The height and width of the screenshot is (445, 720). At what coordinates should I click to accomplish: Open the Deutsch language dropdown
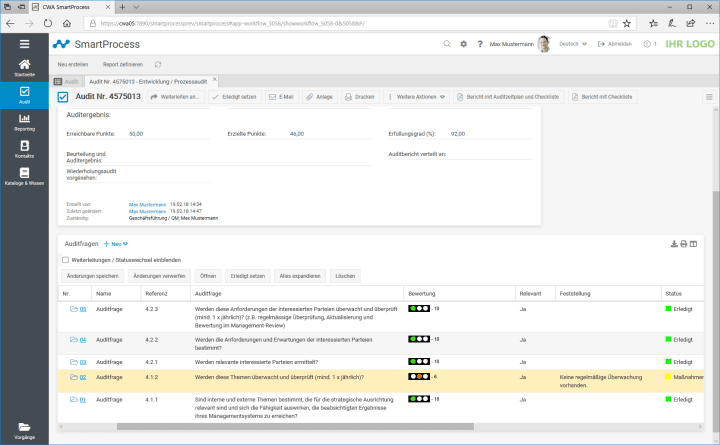[573, 44]
